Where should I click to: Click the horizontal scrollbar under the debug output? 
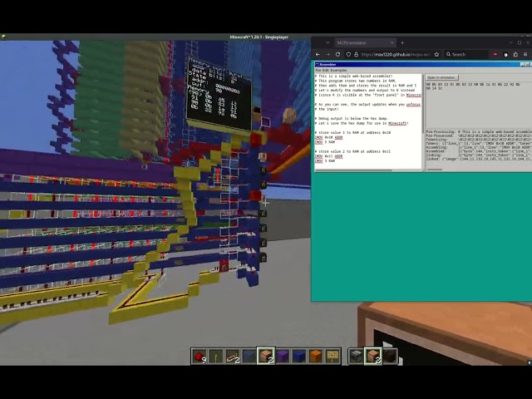pos(434,170)
